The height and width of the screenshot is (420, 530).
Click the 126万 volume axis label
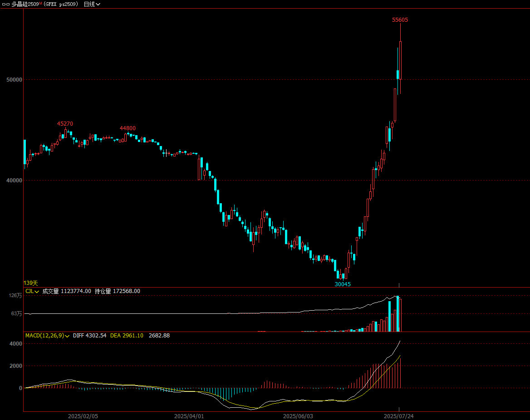tap(15, 296)
